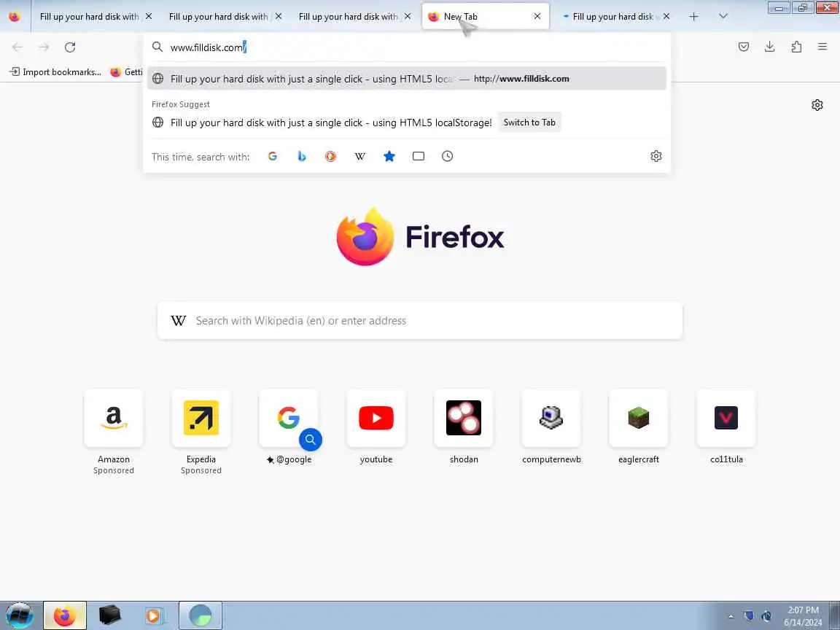840x630 pixels.
Task: Click Import bookmarks... in bookmarks toolbar
Action: tap(55, 71)
